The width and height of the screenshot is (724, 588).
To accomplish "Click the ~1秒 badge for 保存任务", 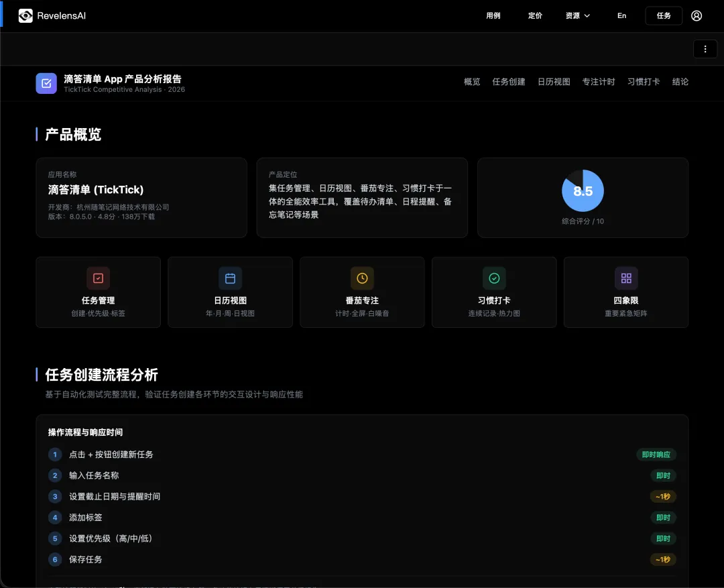I will 663,559.
